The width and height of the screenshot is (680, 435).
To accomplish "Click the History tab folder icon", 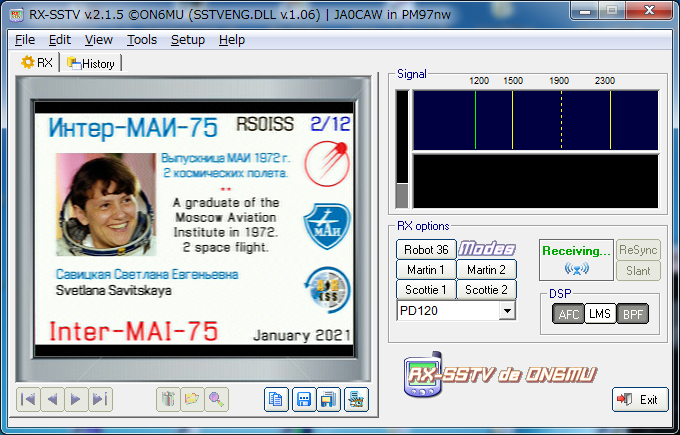I will pos(74,63).
